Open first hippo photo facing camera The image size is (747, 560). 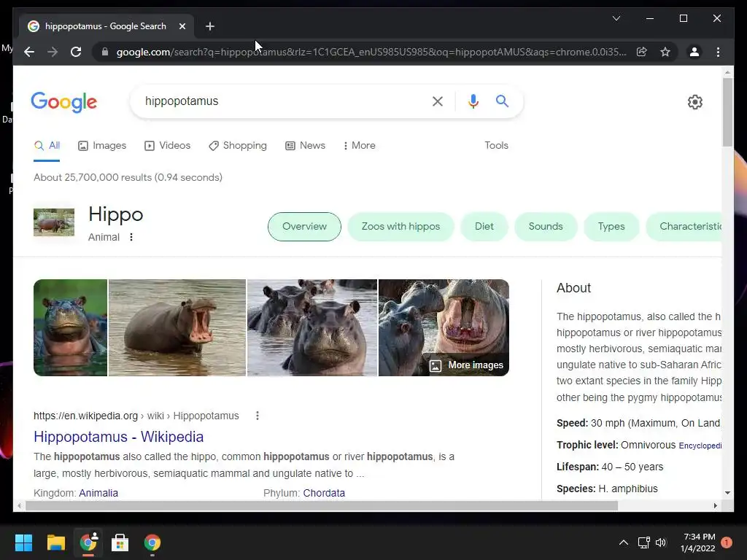70,327
